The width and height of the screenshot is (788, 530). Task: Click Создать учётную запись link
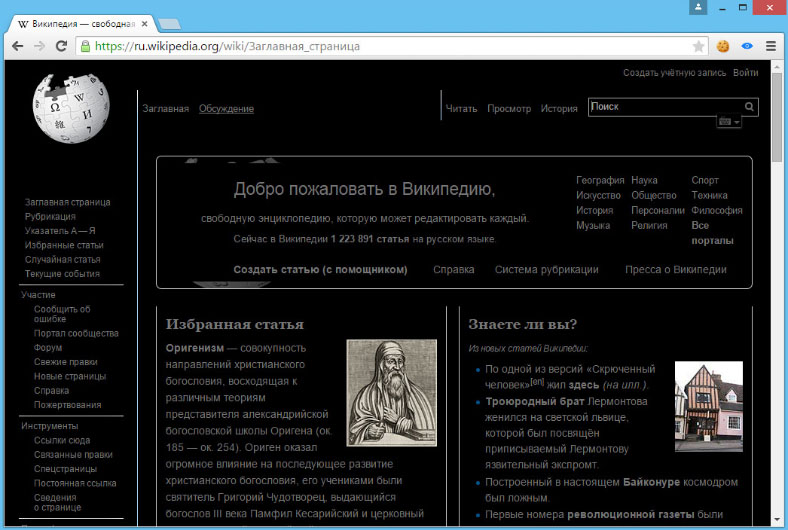tap(674, 73)
